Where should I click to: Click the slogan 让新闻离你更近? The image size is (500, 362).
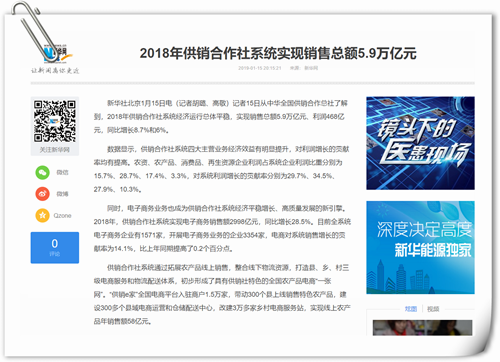55,70
